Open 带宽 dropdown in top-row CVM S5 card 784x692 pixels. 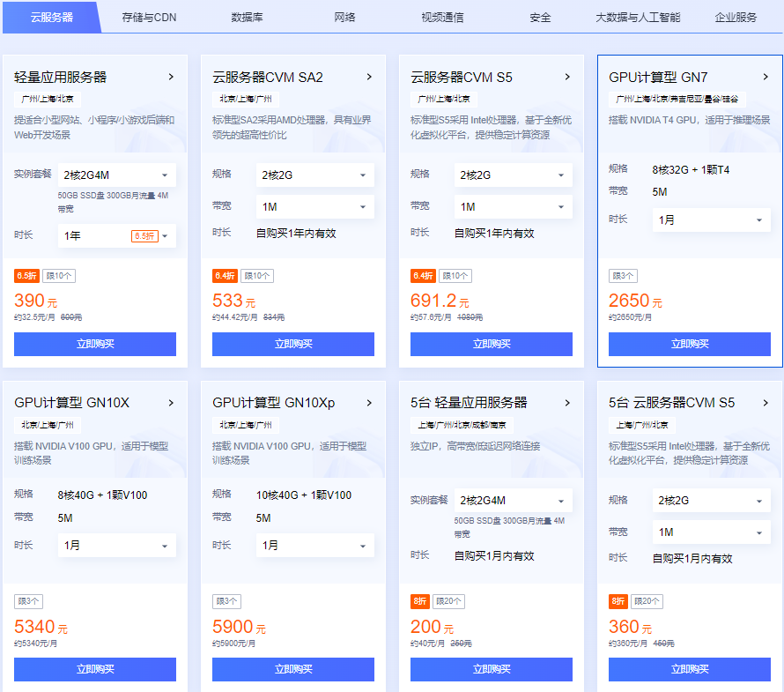click(x=513, y=206)
